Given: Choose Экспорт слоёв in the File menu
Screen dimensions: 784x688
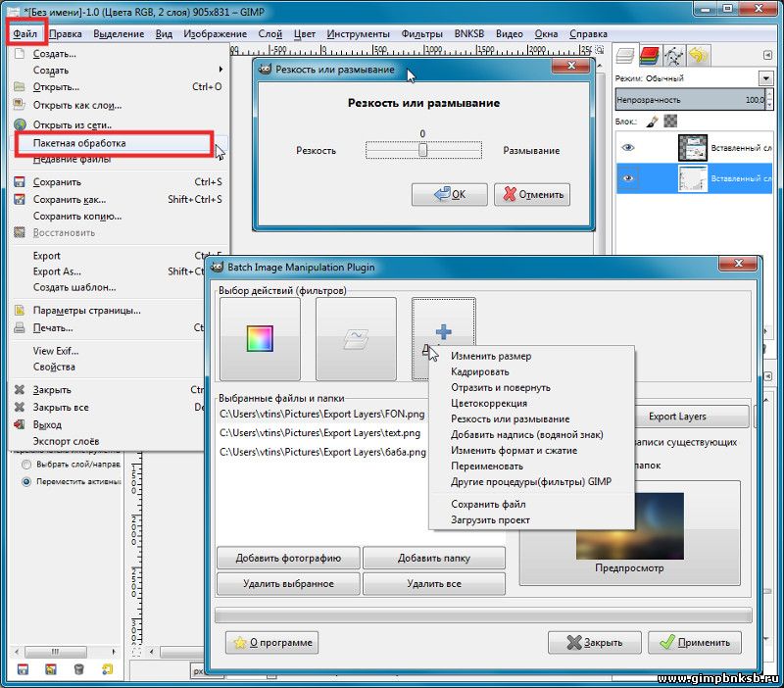Looking at the screenshot, I should pyautogui.click(x=66, y=441).
